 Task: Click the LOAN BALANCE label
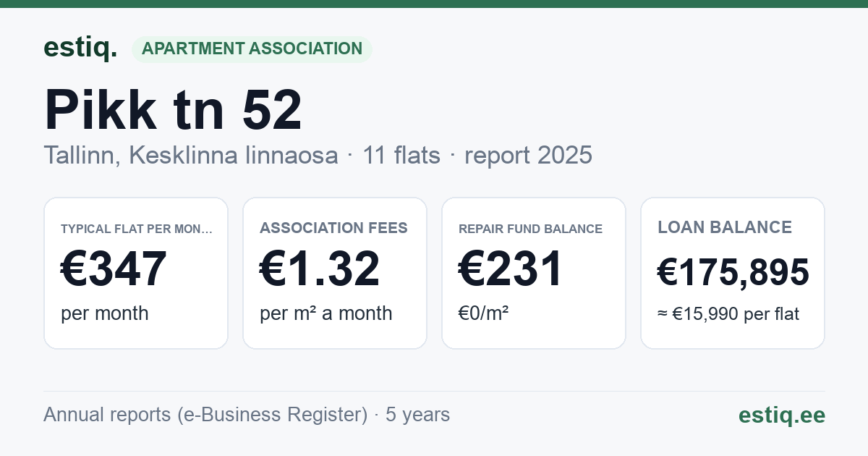tap(725, 227)
